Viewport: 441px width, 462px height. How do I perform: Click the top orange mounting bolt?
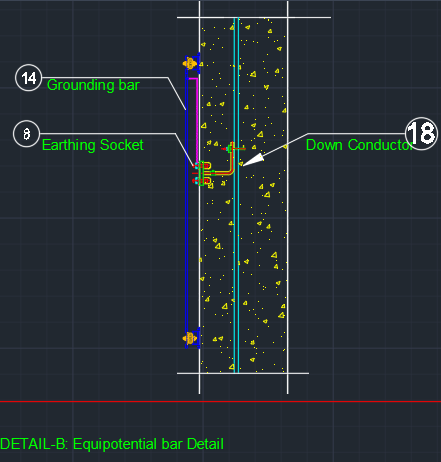click(x=190, y=63)
